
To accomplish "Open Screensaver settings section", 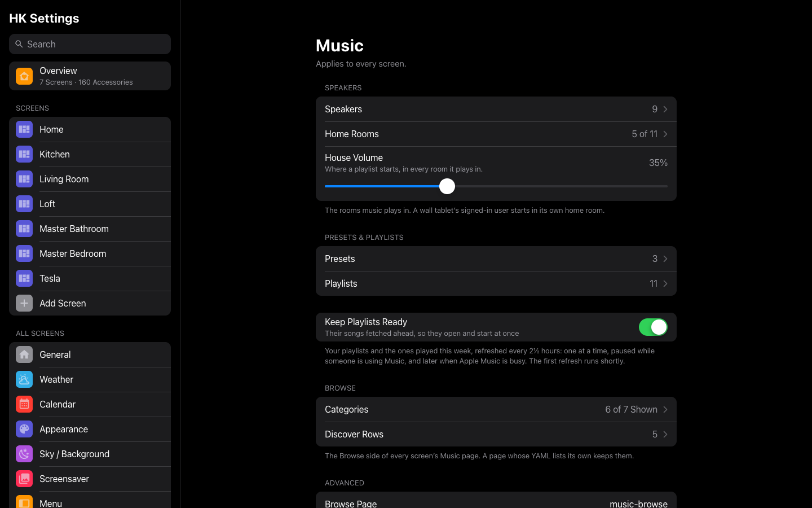I will (90, 479).
